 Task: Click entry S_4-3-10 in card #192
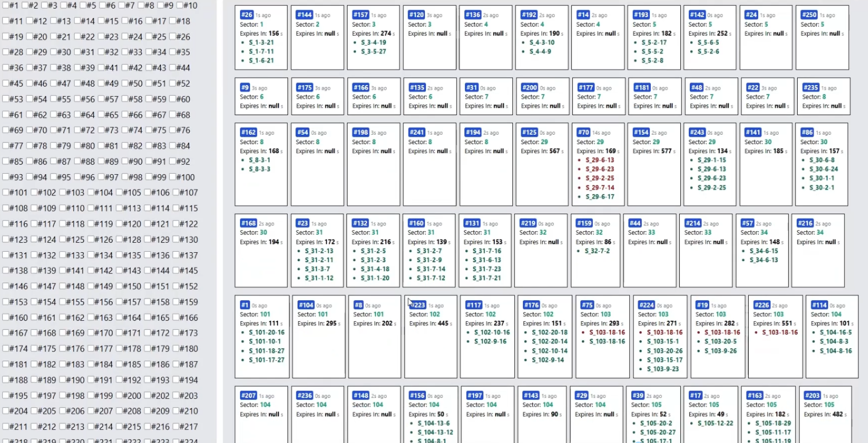pyautogui.click(x=542, y=42)
